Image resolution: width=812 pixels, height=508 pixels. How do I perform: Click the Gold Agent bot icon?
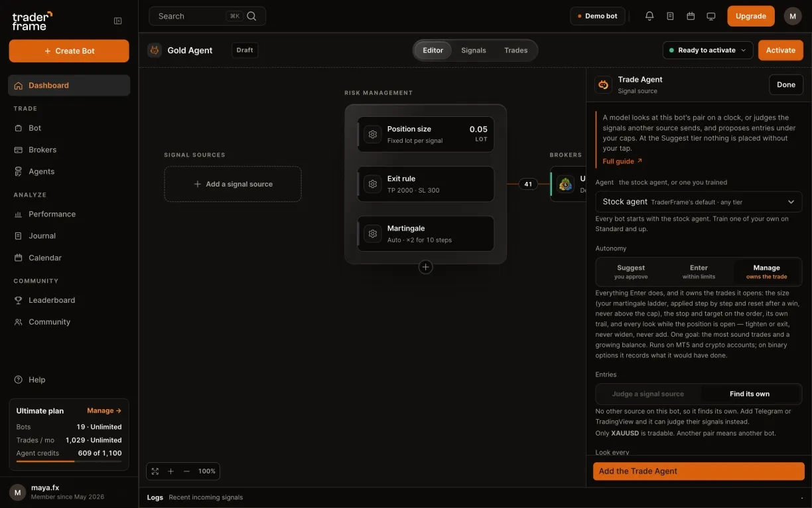(x=155, y=50)
